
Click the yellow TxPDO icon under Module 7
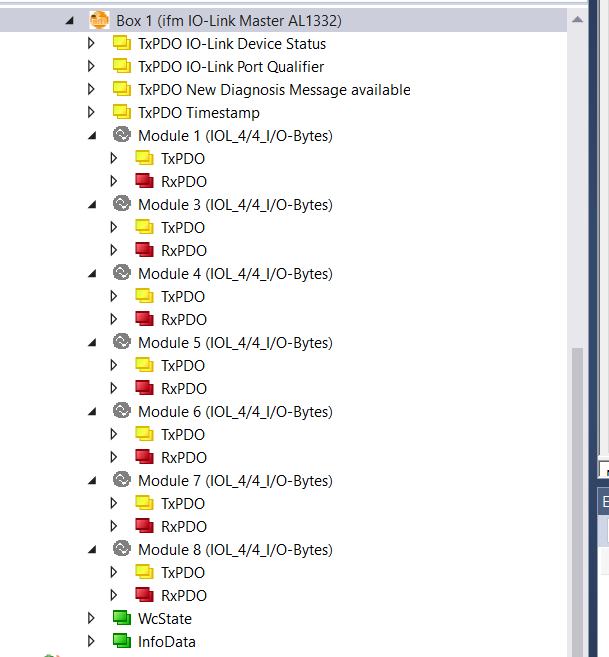pos(145,503)
